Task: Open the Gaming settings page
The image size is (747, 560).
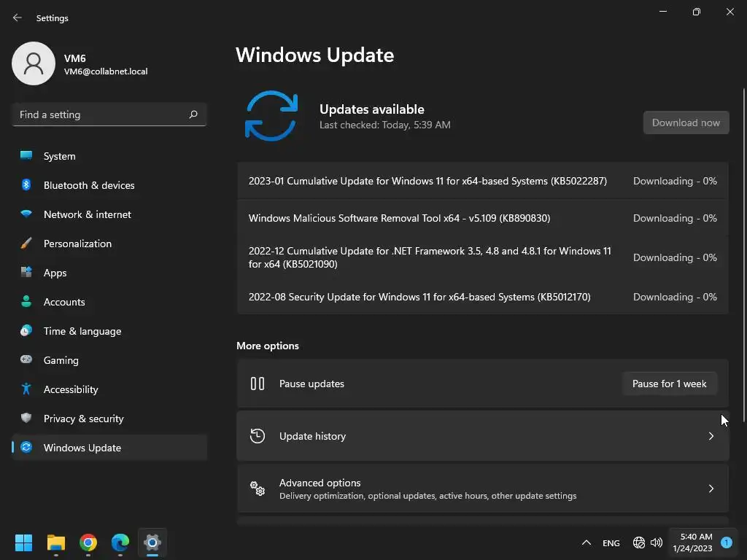Action: (109, 360)
